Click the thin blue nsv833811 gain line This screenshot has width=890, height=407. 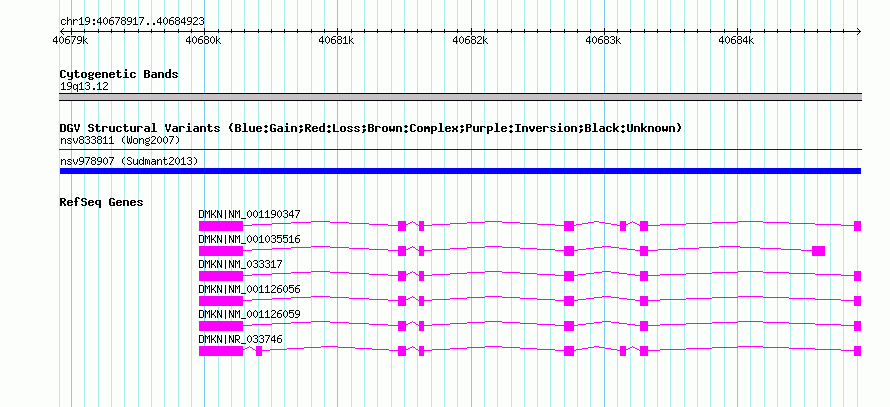pos(460,150)
